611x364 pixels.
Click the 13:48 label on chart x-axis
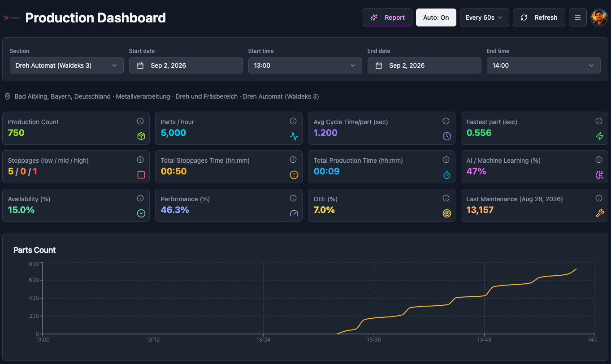point(484,340)
